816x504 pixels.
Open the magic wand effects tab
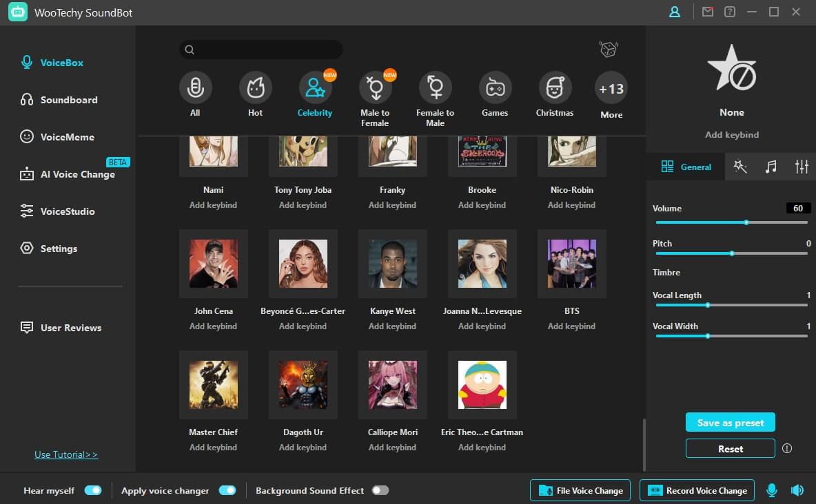click(740, 167)
